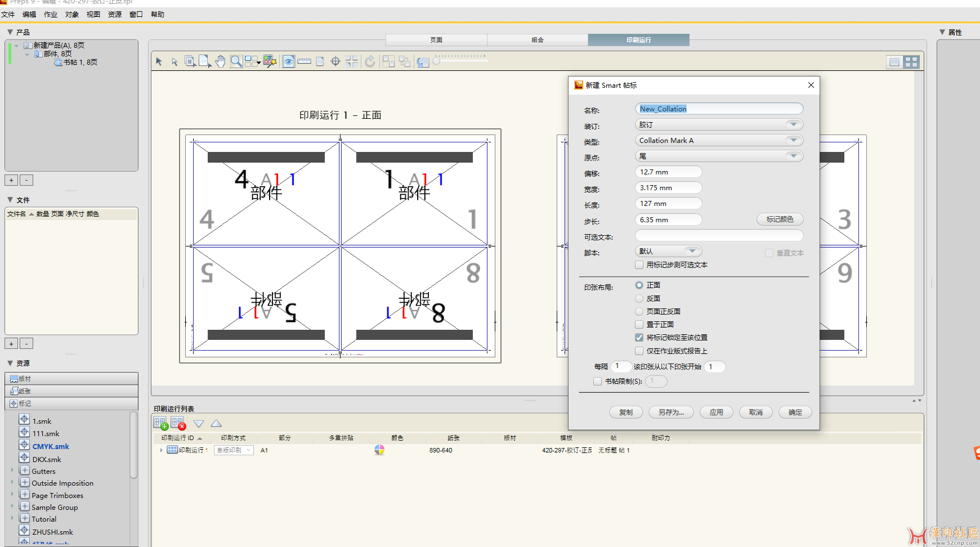The width and height of the screenshot is (980, 547).
Task: Uncheck 将标记锁定至该位置 checkbox
Action: click(639, 338)
